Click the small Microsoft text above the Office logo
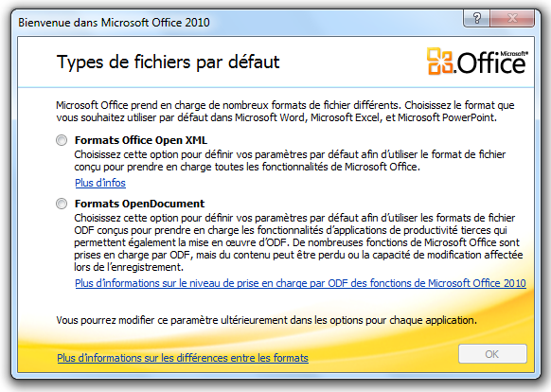 pyautogui.click(x=514, y=53)
